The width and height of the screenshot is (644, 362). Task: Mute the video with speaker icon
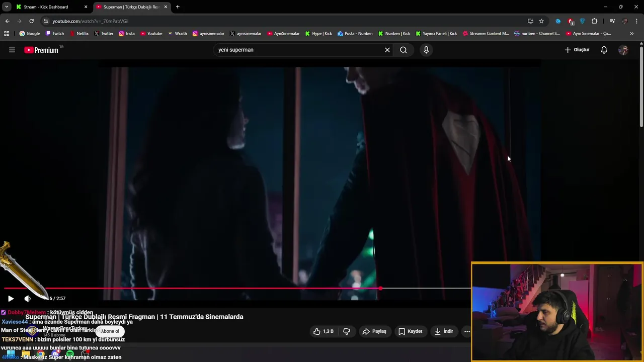pos(28,298)
